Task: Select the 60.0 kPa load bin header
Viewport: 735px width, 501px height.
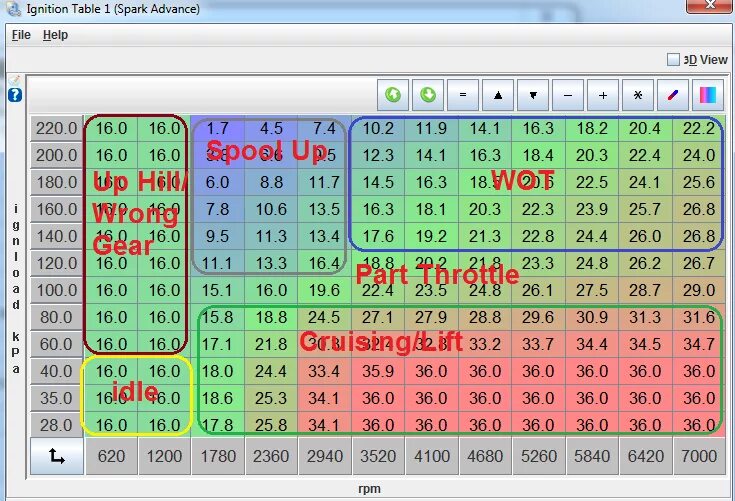Action: [56, 344]
